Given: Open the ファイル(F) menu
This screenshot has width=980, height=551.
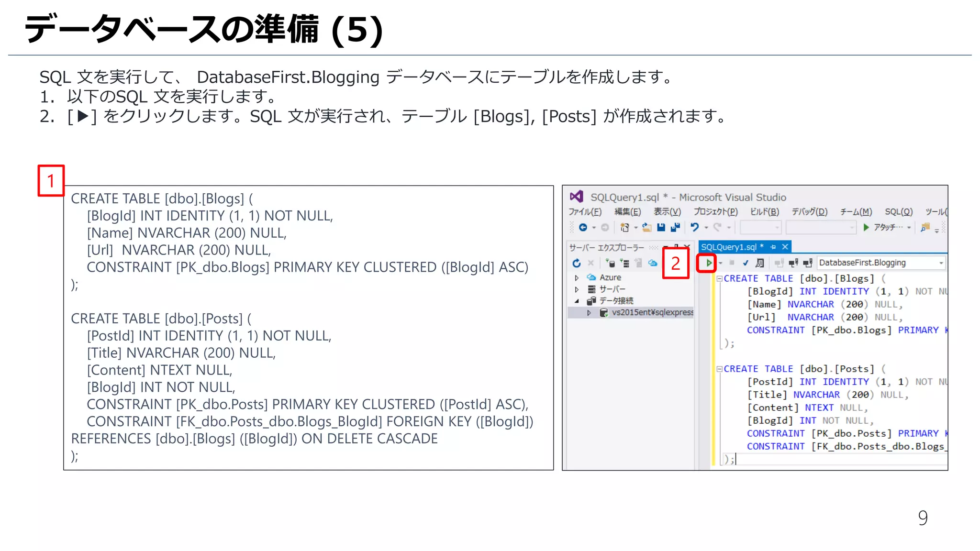Looking at the screenshot, I should (x=585, y=212).
